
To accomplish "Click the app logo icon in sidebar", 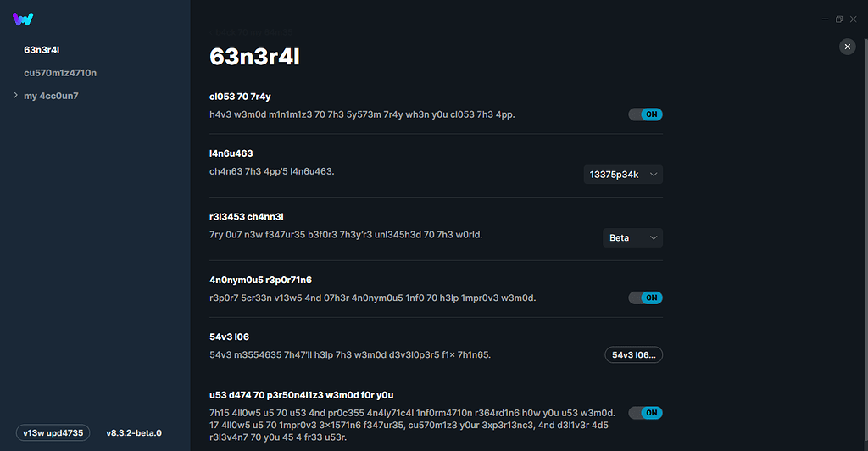I will tap(24, 19).
